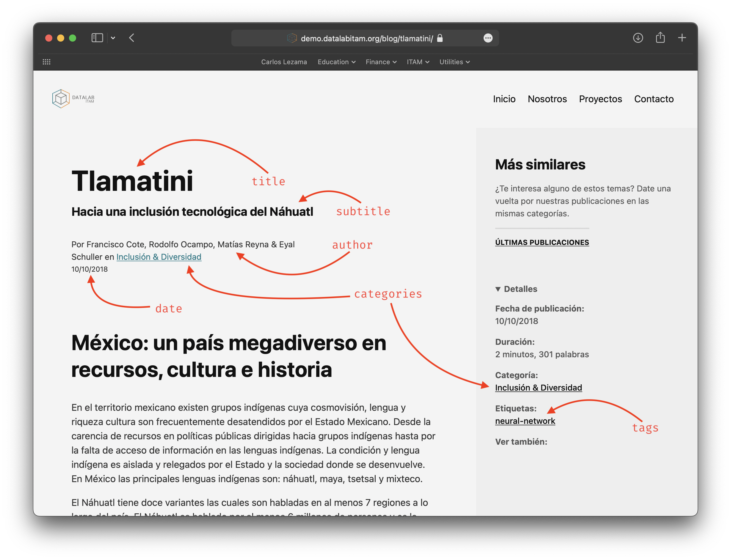Open the neural-network tag link
731x560 pixels.
(x=525, y=421)
